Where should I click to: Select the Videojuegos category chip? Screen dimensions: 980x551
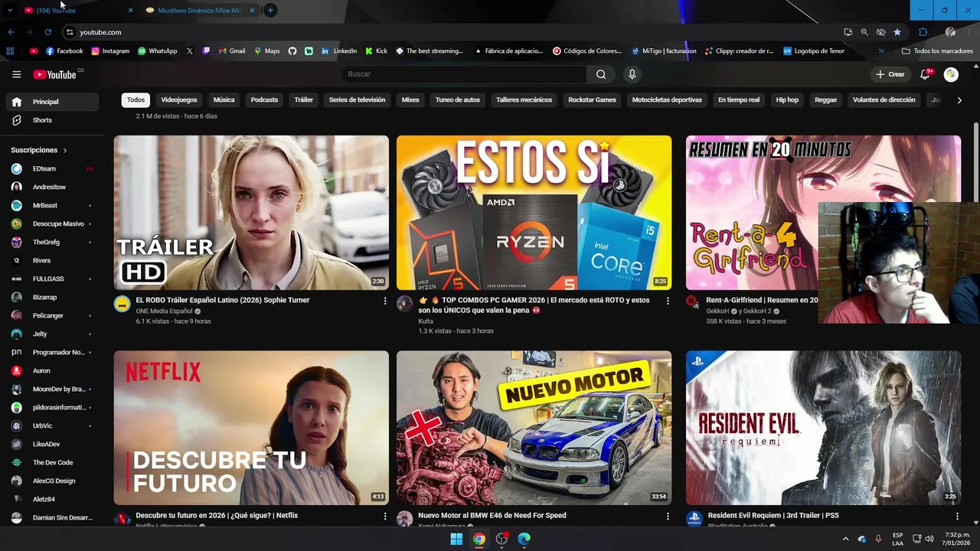(x=179, y=100)
